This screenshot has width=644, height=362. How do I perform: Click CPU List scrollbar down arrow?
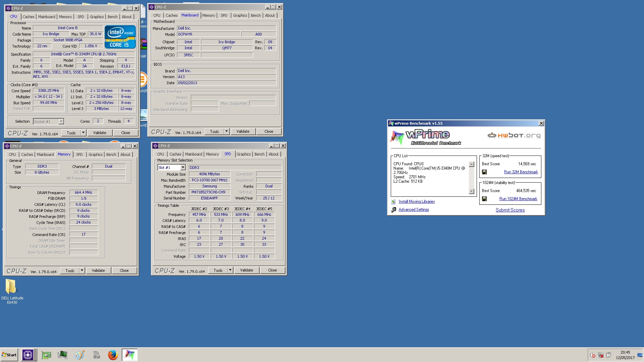click(x=472, y=191)
